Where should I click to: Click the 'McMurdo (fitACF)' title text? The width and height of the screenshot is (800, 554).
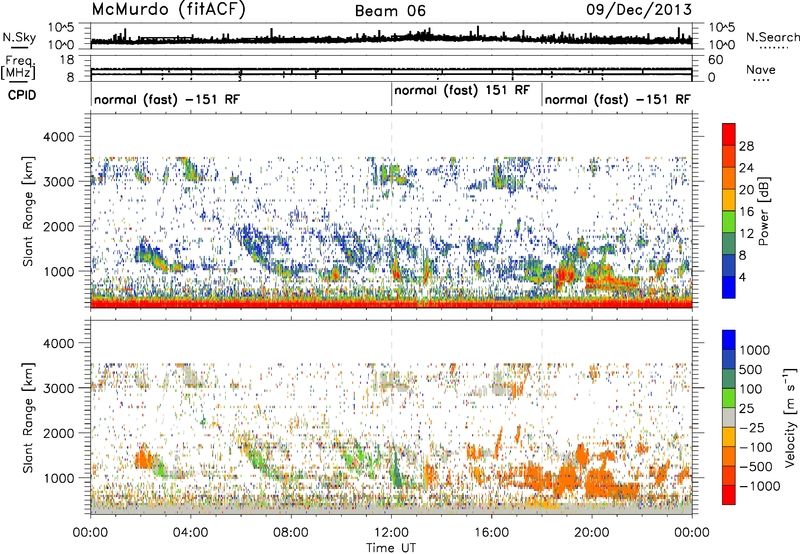[x=169, y=10]
